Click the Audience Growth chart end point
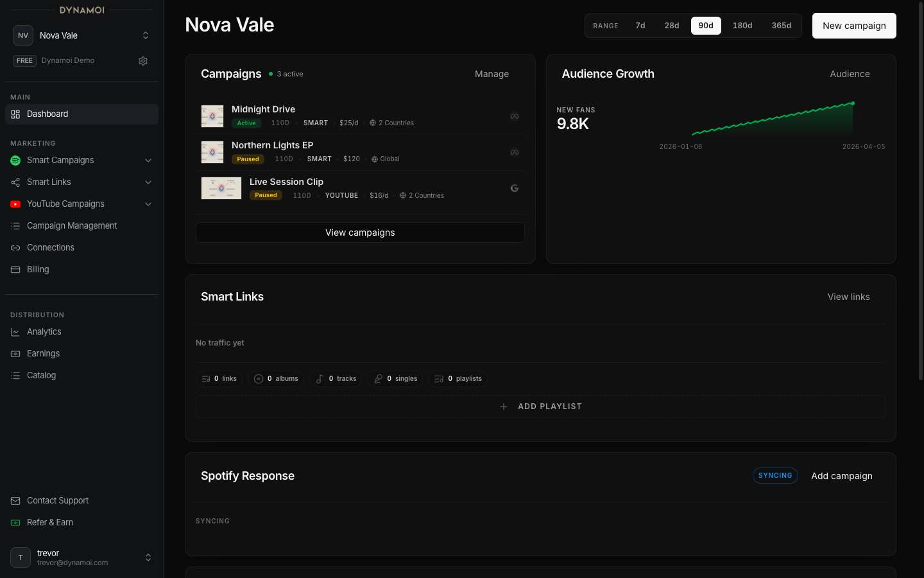This screenshot has width=924, height=578. click(x=853, y=103)
